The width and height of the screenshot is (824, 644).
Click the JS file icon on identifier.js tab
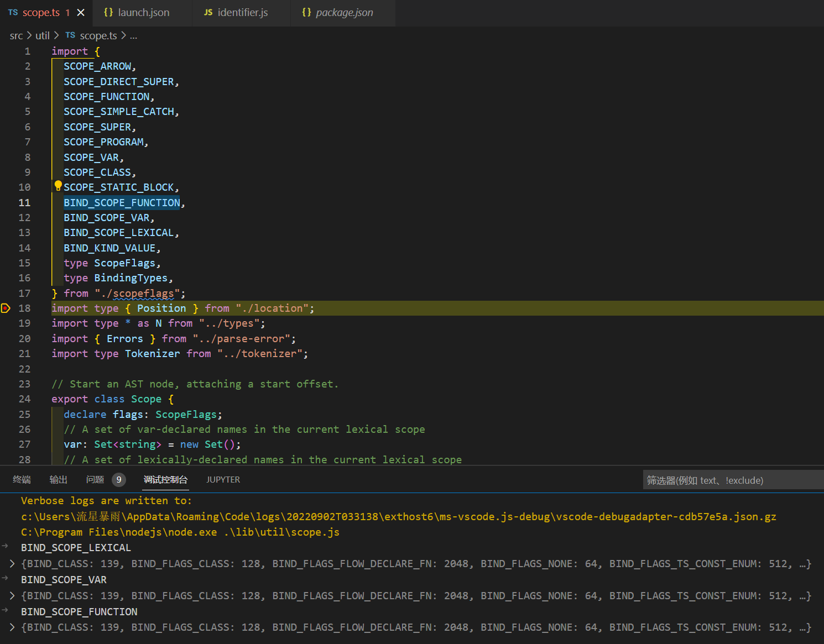click(x=208, y=13)
